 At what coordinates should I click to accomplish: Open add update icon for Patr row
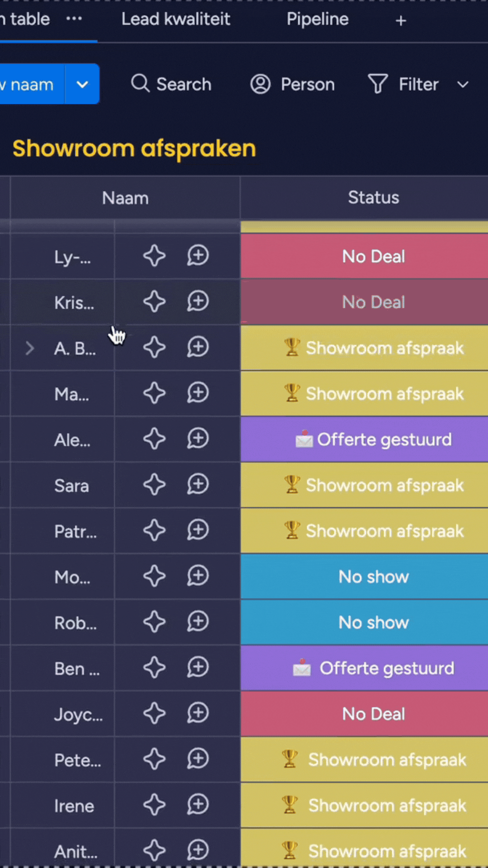[198, 531]
